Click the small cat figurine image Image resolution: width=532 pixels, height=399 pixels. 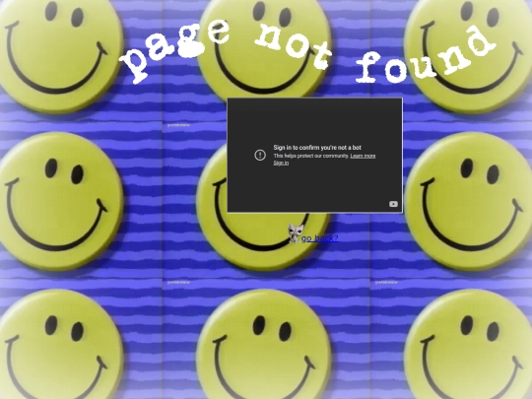(295, 233)
